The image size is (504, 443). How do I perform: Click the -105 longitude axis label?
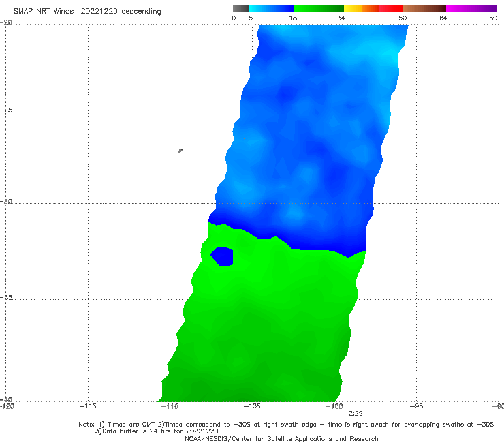click(x=252, y=406)
